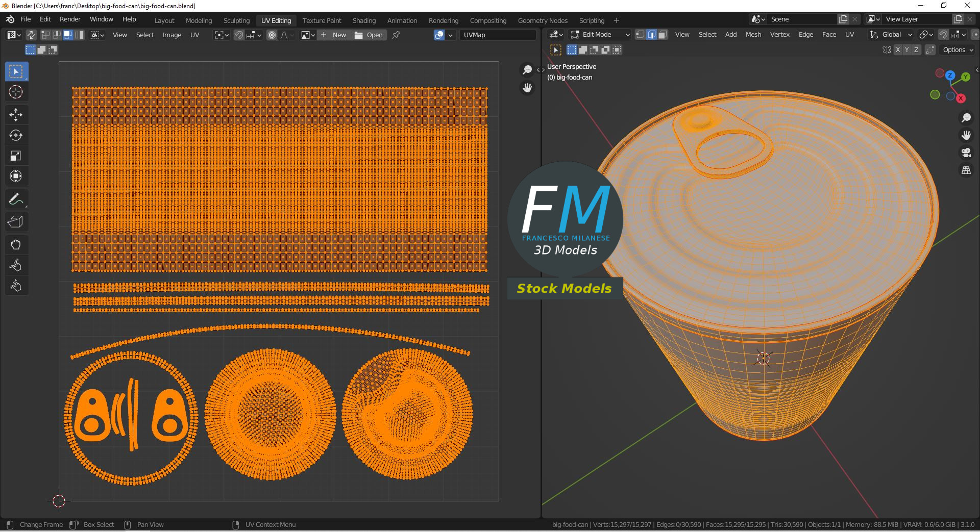Select the Cursor tool in UV editor

(16, 92)
